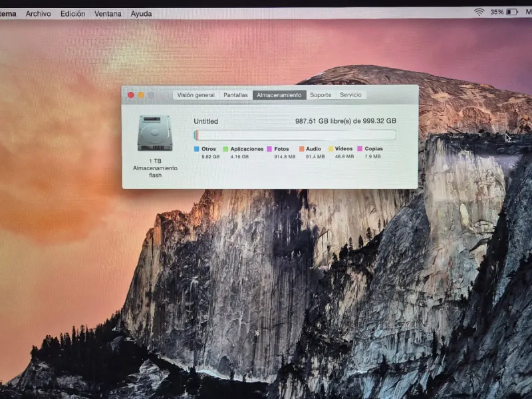The width and height of the screenshot is (532, 399).
Task: Click the yellow Vídeos color swatch
Action: 331,149
